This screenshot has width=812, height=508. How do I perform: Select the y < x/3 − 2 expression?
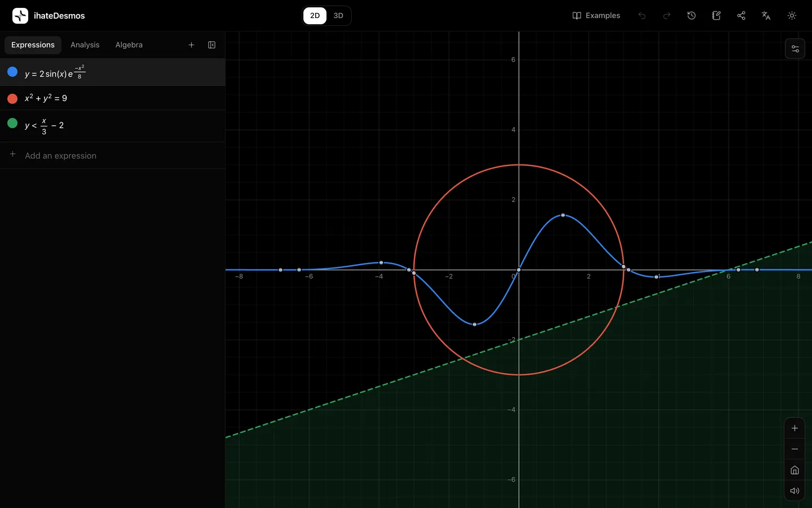tap(113, 125)
